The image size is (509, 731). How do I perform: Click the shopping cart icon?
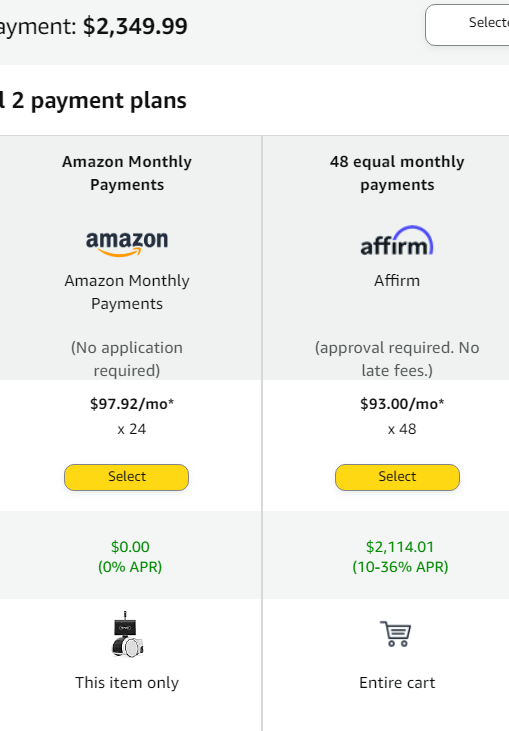click(x=396, y=634)
